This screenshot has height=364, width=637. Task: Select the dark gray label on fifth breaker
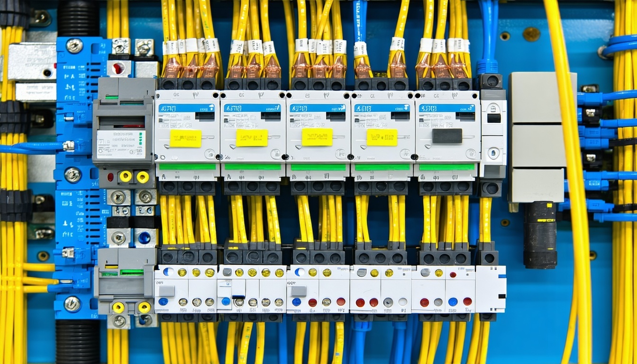click(447, 136)
